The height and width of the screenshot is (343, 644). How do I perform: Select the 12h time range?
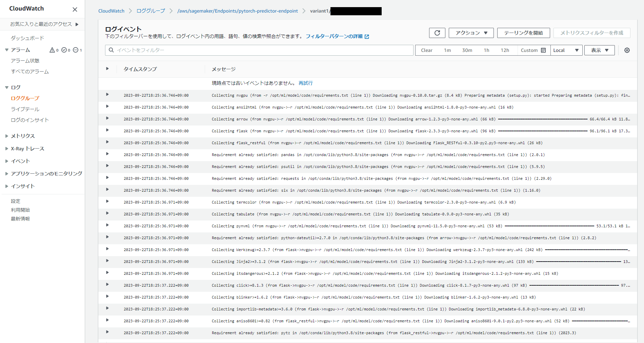coord(505,50)
